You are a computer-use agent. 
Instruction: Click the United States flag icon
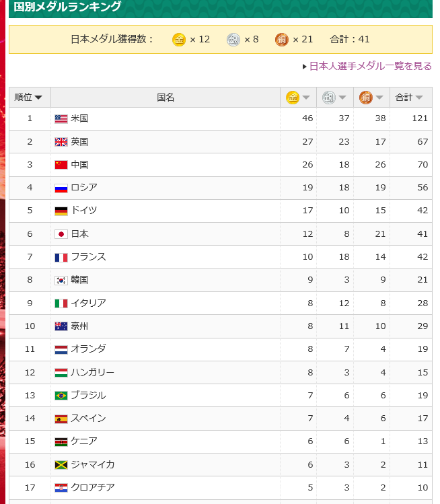click(61, 119)
